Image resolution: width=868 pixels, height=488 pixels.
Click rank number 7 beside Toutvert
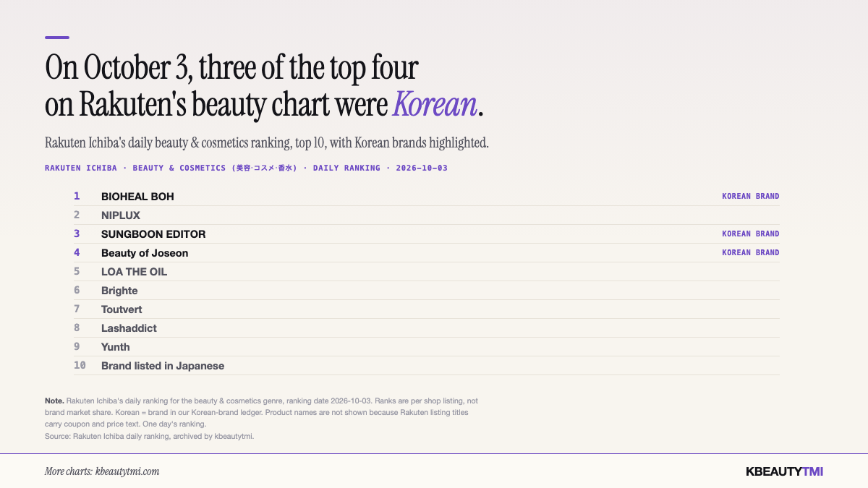[x=77, y=309]
